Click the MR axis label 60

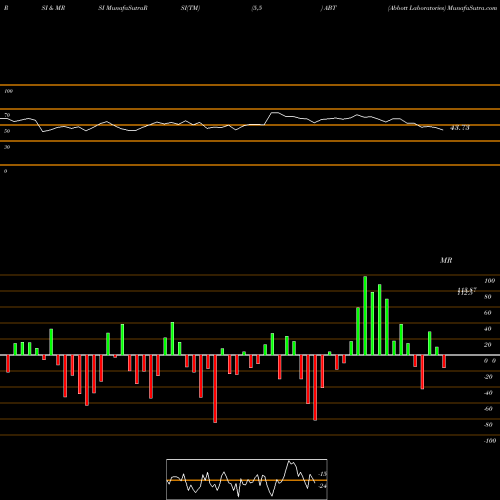[x=488, y=313]
